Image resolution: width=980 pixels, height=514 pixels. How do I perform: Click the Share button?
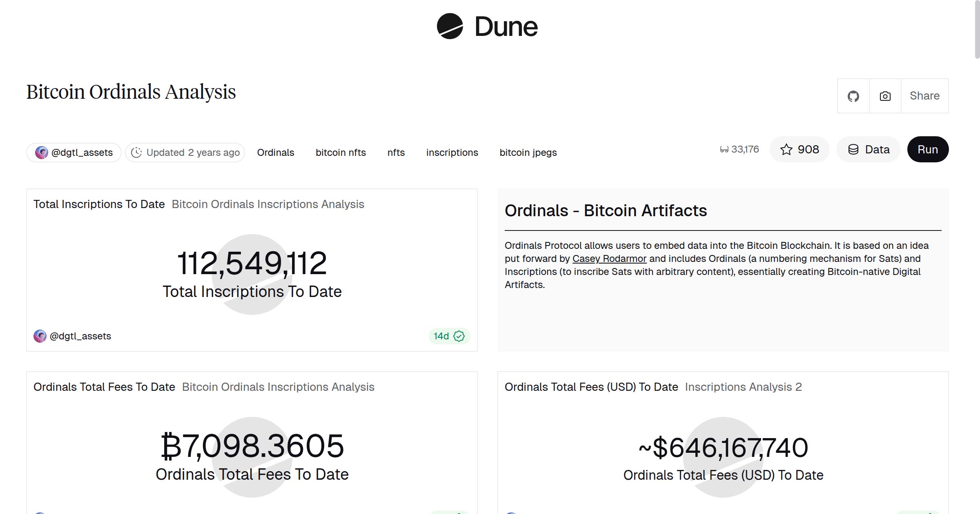(924, 95)
